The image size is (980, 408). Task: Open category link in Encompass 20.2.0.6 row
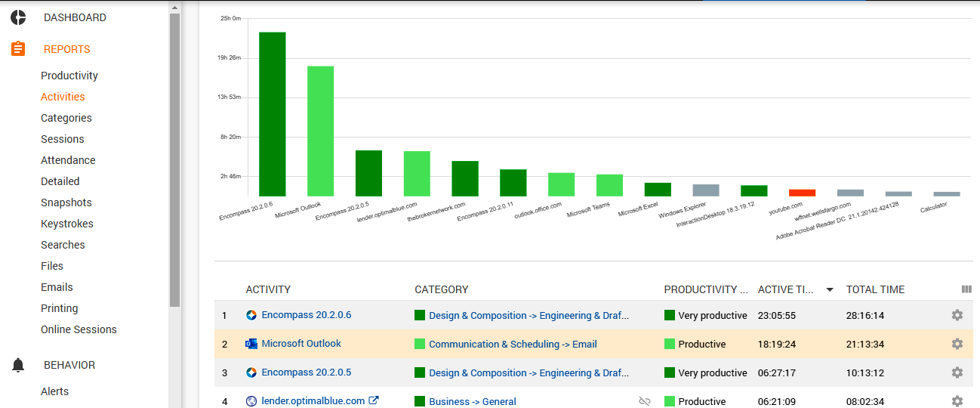pyautogui.click(x=529, y=316)
